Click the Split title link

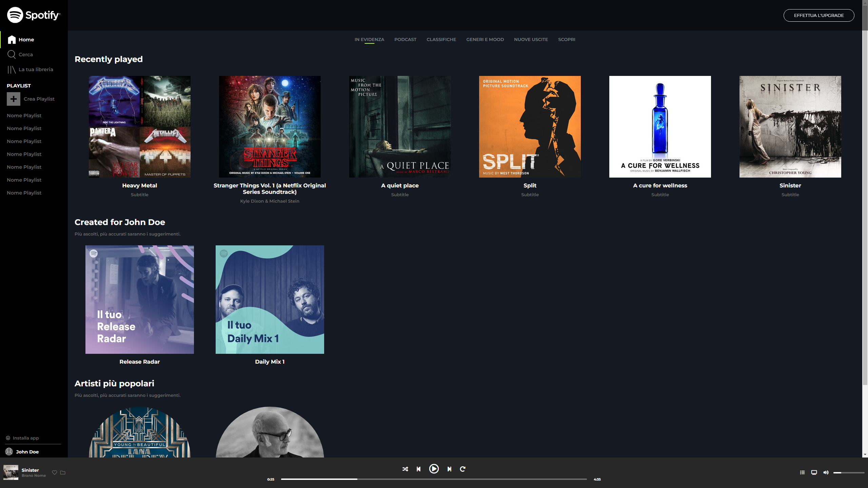click(x=530, y=185)
